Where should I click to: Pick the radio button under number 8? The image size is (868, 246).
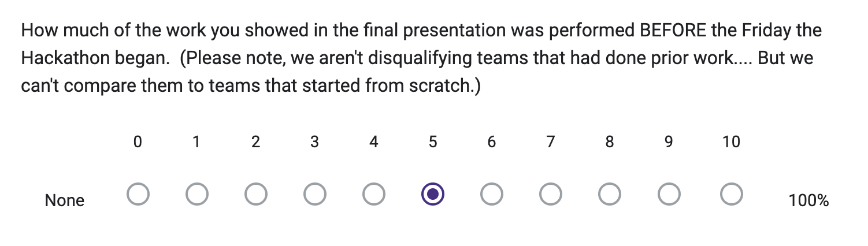coord(610,195)
